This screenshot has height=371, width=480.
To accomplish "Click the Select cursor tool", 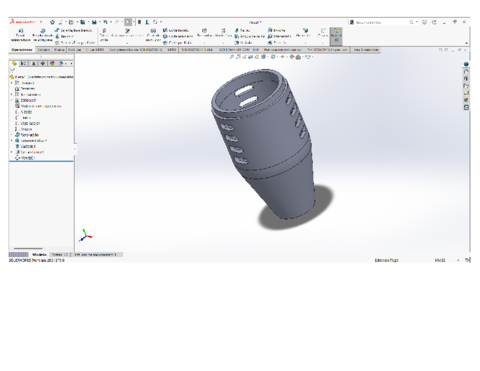I will pyautogui.click(x=128, y=22).
